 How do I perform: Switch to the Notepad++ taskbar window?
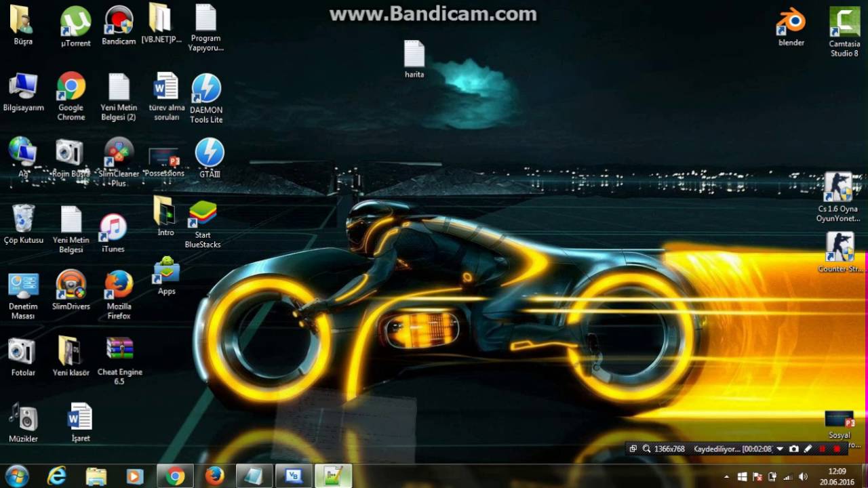coord(333,476)
